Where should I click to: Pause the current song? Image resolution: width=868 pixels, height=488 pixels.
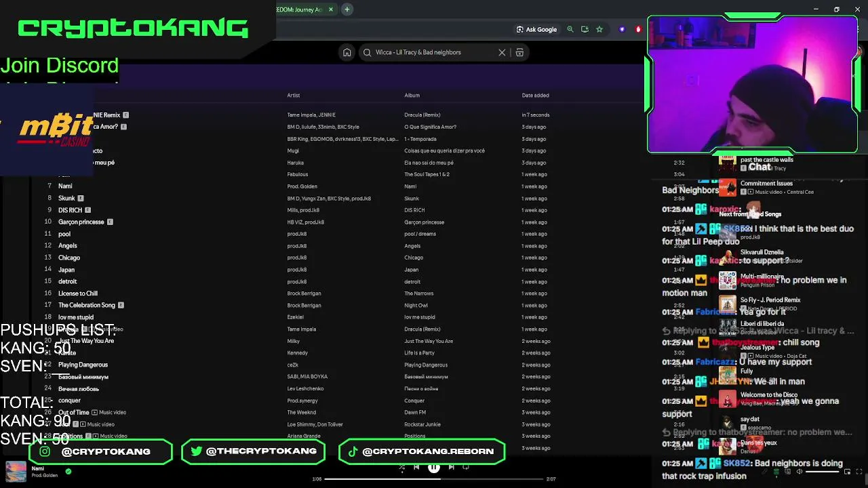(434, 467)
